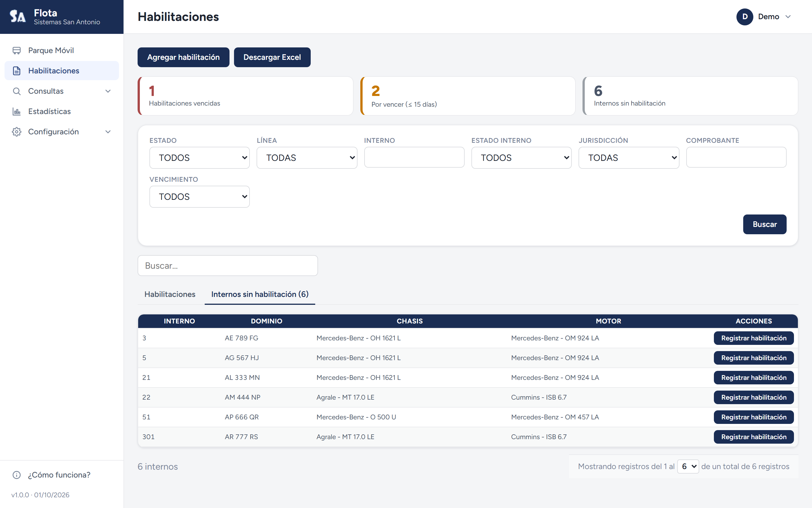The width and height of the screenshot is (812, 508).
Task: Open the Demo user menu chevron
Action: (x=788, y=17)
